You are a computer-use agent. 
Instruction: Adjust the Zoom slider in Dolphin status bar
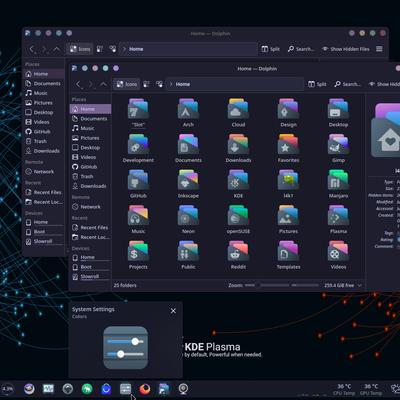(x=282, y=285)
